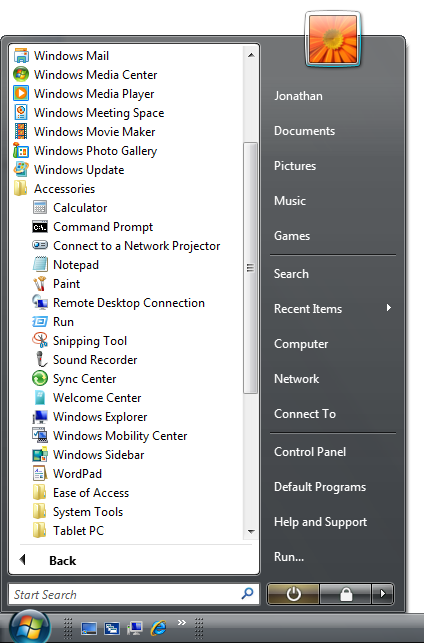Open Games from Start menu
The image size is (424, 643).
292,236
